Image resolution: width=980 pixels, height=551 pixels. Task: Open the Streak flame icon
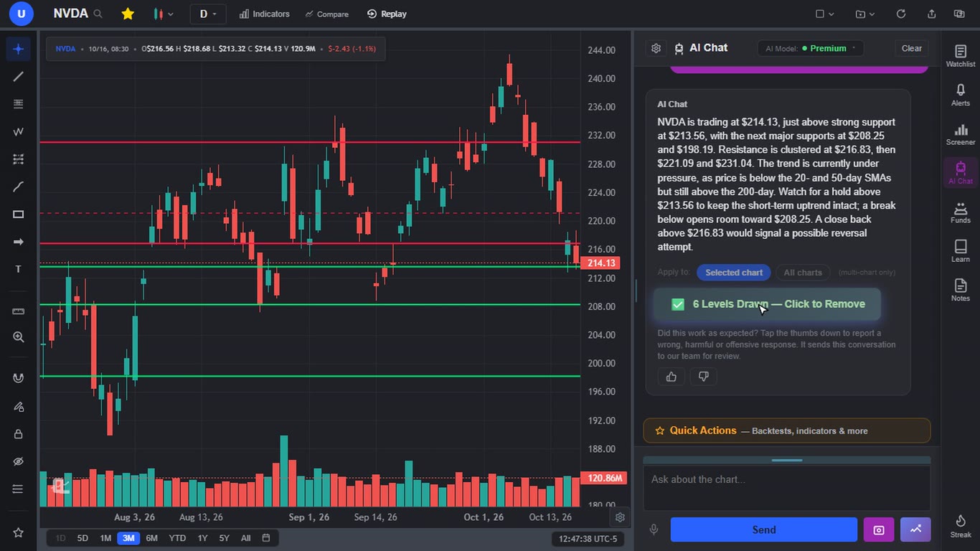pyautogui.click(x=961, y=526)
